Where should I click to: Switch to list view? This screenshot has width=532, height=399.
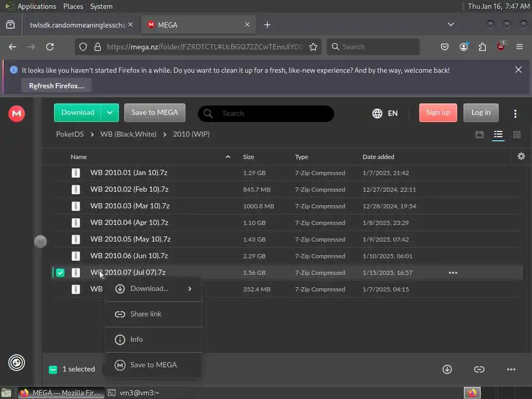[x=498, y=135]
